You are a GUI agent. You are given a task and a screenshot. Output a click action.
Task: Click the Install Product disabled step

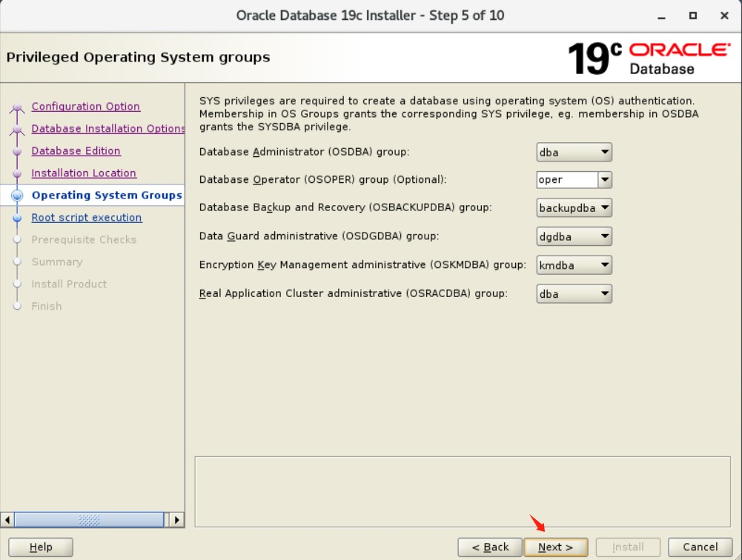pyautogui.click(x=69, y=284)
